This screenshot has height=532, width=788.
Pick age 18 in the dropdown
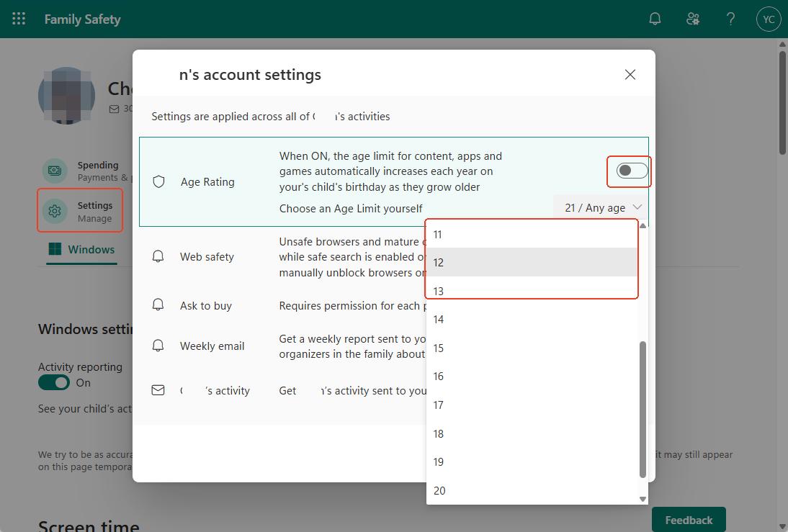pyautogui.click(x=532, y=433)
